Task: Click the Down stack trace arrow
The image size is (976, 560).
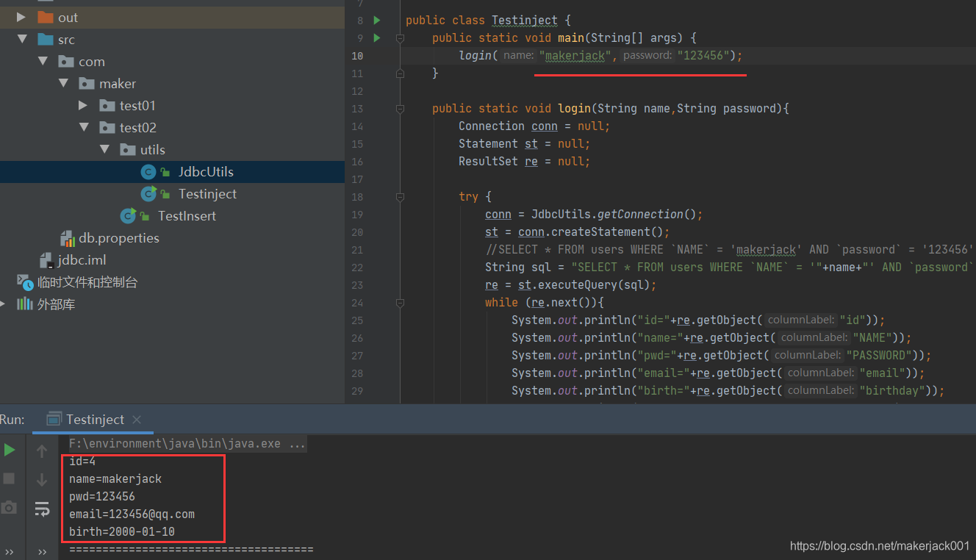Action: 42,479
